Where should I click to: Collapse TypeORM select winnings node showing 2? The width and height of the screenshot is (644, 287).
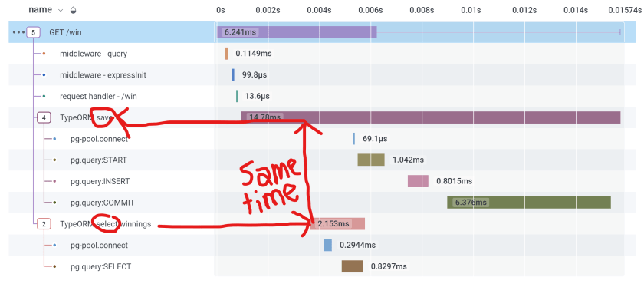point(44,224)
